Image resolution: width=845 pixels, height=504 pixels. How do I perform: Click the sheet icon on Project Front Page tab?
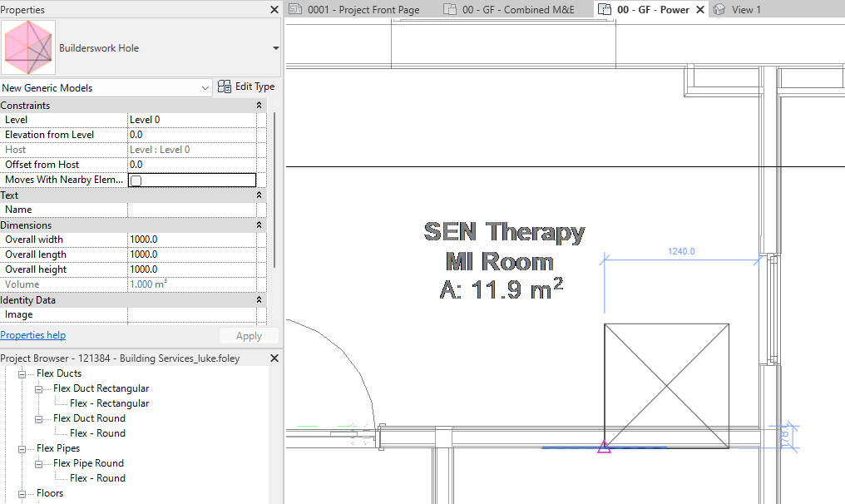coord(295,9)
